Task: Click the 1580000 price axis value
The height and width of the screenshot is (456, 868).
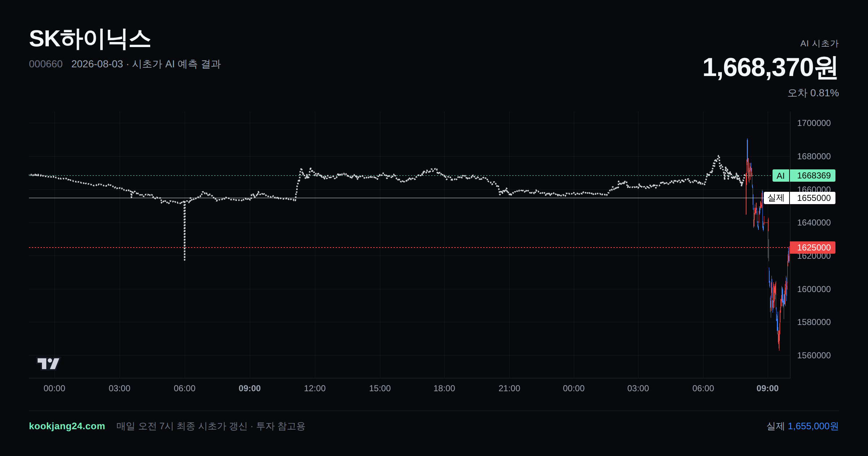Action: pos(814,322)
